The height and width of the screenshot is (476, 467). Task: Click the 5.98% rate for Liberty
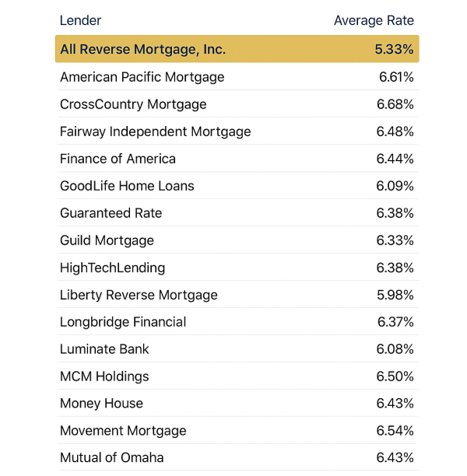[x=395, y=295]
